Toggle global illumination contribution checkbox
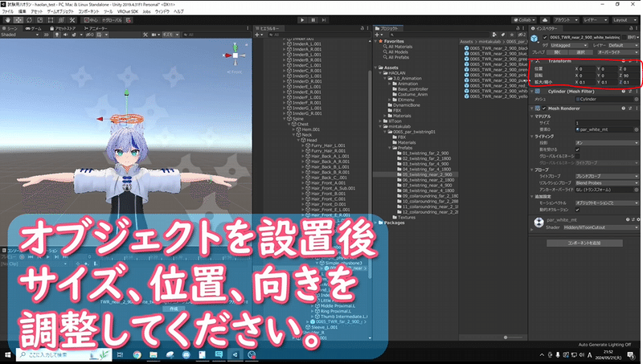The height and width of the screenshot is (364, 643). pos(577,156)
